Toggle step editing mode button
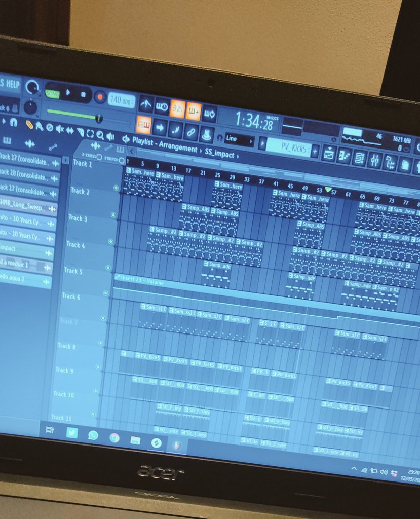The height and width of the screenshot is (519, 420). pos(175,129)
